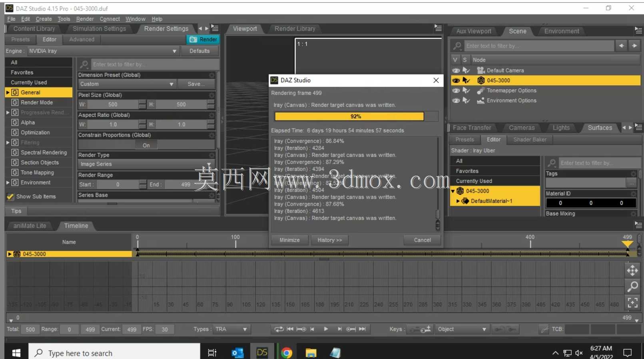Image resolution: width=644 pixels, height=359 pixels.
Task: Toggle selectability of Tonemapper Options
Action: (x=466, y=90)
